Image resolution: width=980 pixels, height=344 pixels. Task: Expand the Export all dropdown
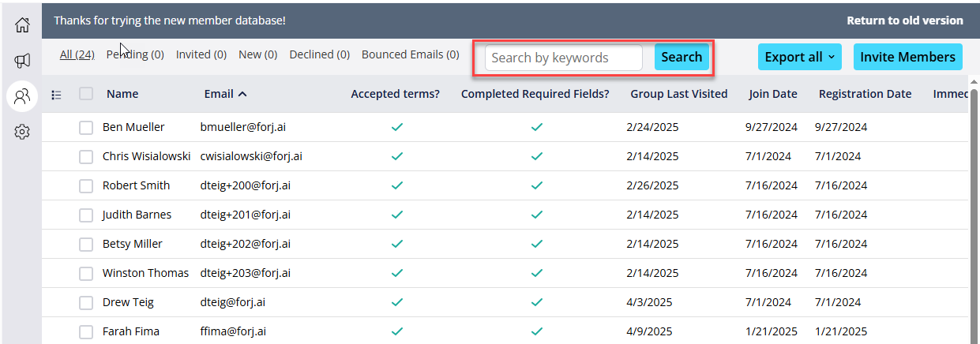click(x=799, y=57)
